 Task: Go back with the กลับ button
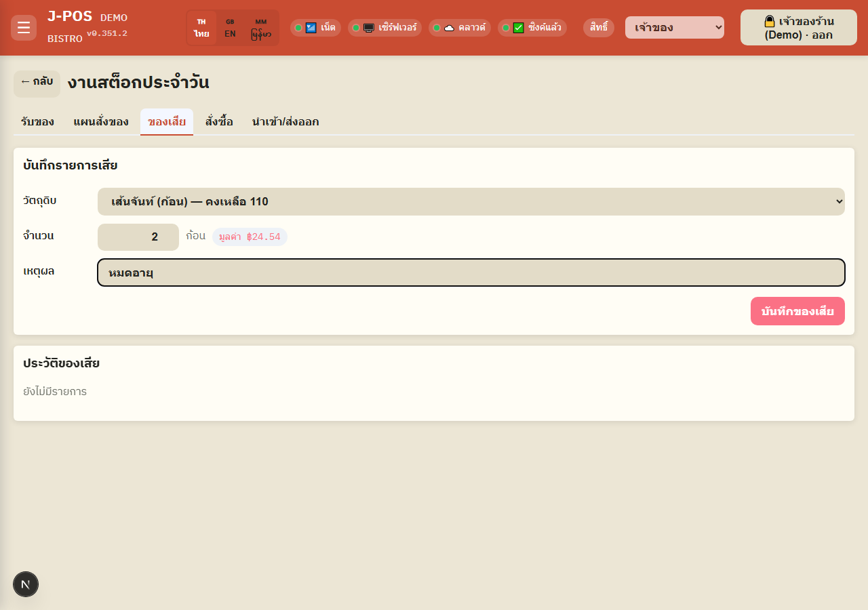37,83
